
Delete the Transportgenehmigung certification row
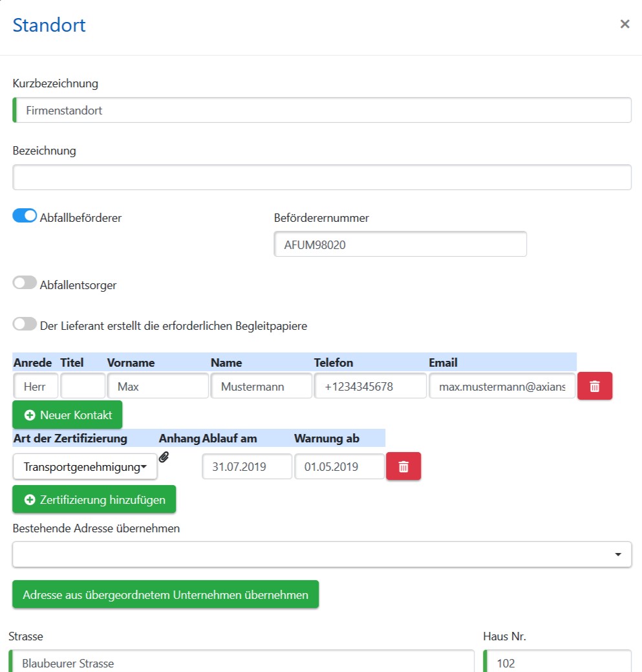[x=403, y=466]
